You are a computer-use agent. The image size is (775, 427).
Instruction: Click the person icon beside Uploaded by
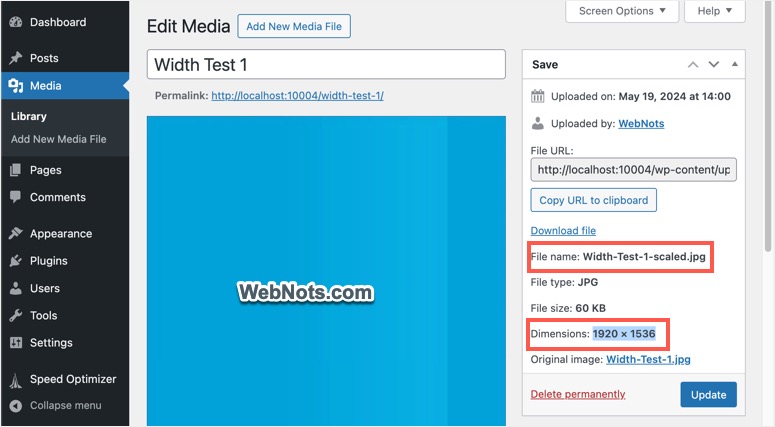[x=538, y=124]
